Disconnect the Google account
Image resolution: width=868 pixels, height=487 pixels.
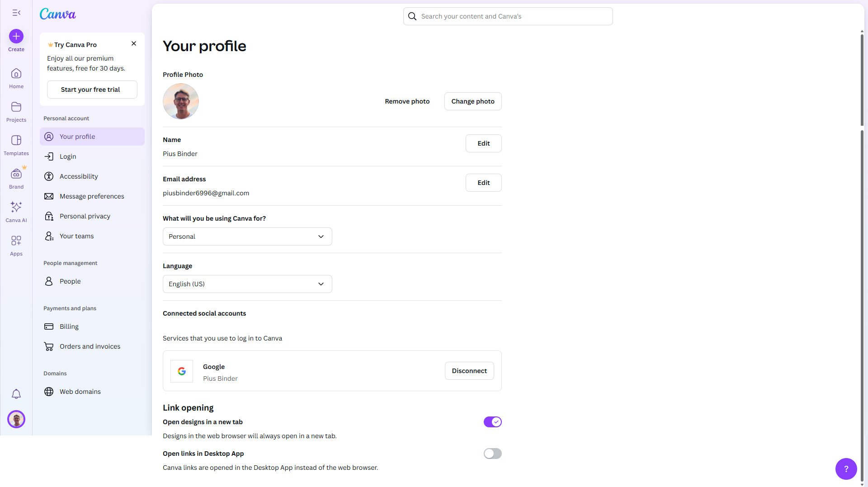click(x=469, y=371)
